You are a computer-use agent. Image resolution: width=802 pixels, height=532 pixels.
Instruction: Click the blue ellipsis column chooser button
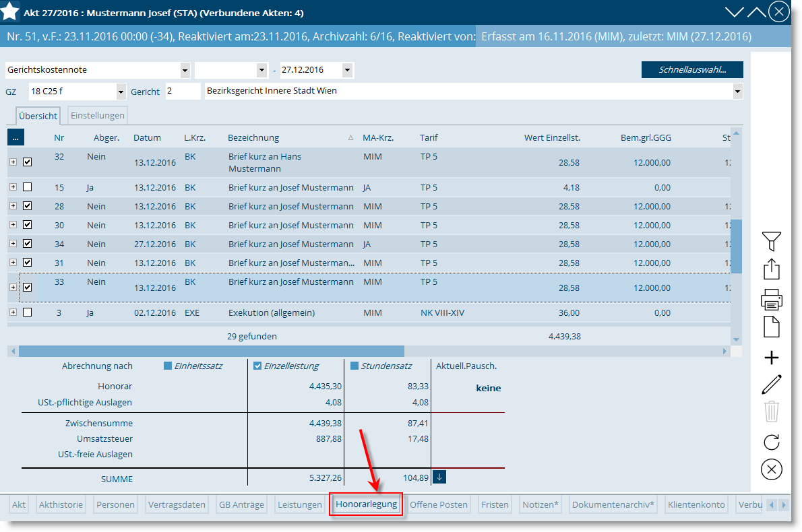point(16,137)
